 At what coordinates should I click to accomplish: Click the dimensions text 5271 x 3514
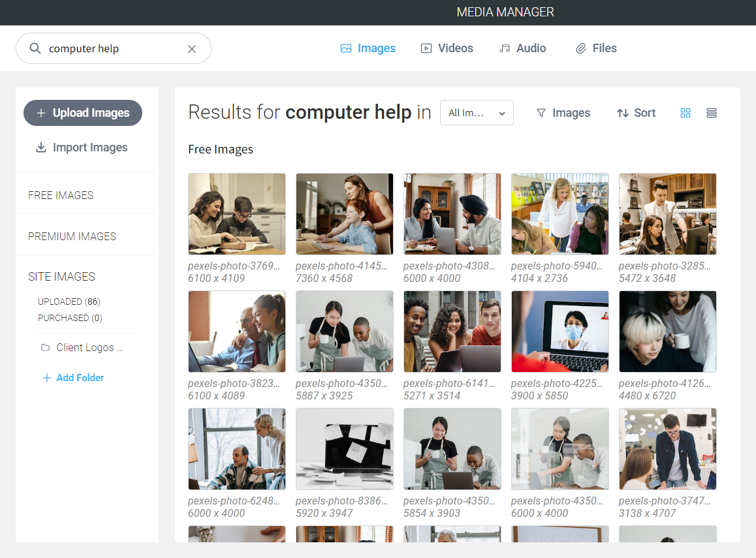point(432,395)
